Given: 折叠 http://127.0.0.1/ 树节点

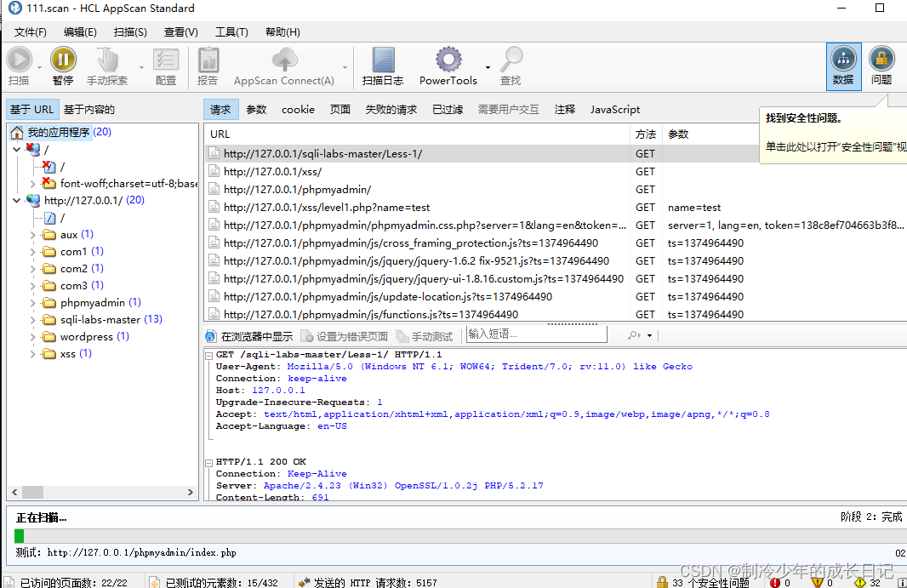Looking at the screenshot, I should point(17,200).
